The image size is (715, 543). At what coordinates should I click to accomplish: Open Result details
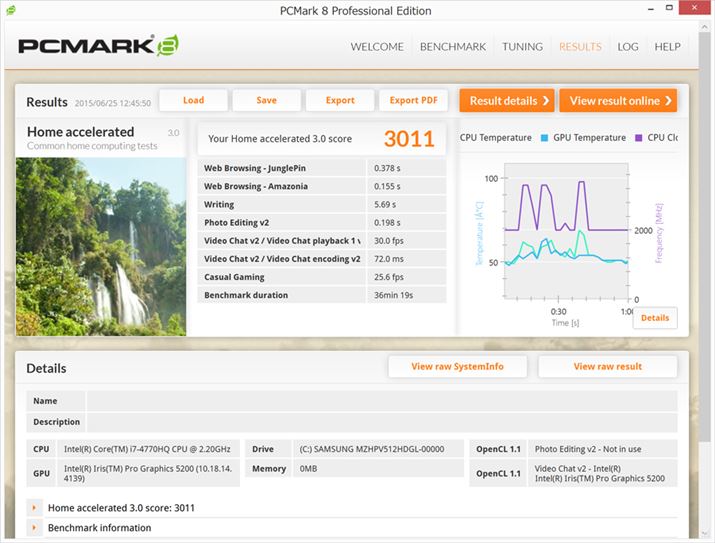507,100
